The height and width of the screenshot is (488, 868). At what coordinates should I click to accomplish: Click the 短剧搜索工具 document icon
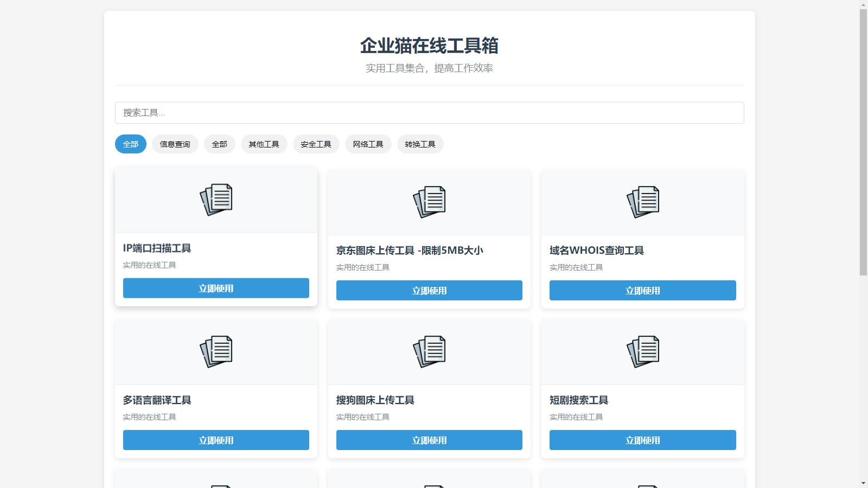[x=642, y=351]
